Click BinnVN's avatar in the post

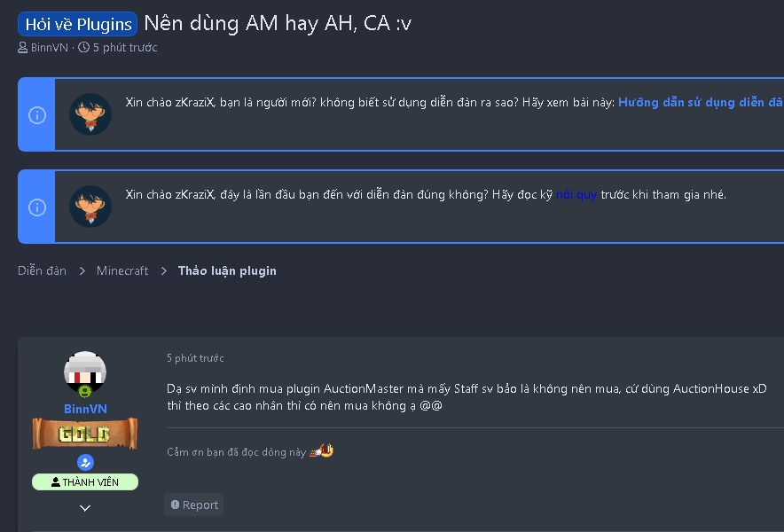86,373
